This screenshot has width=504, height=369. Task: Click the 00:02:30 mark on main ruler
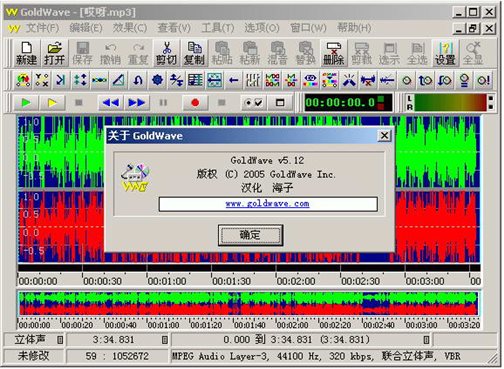(360, 281)
